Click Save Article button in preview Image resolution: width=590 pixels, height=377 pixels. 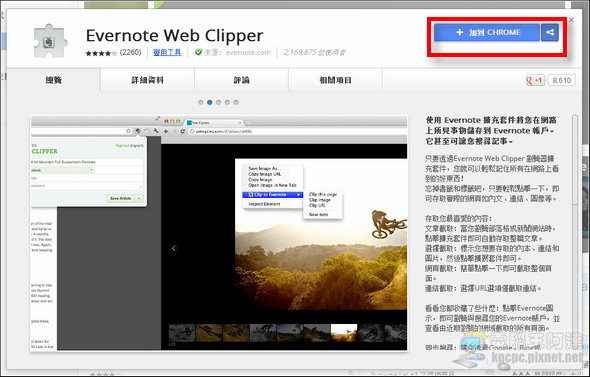coord(120,198)
